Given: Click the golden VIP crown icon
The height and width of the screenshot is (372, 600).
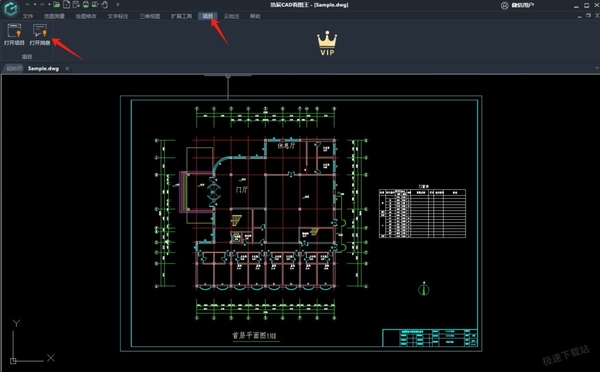Looking at the screenshot, I should click(327, 43).
